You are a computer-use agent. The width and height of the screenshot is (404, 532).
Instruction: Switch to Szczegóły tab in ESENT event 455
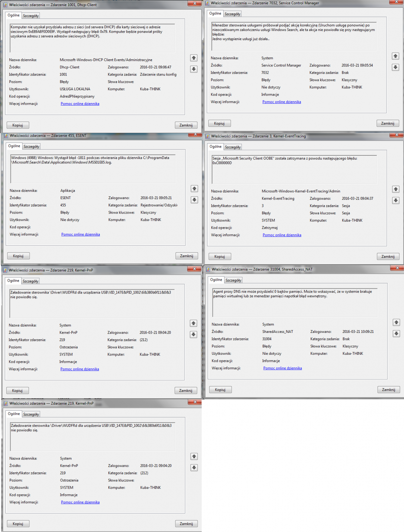click(x=31, y=147)
